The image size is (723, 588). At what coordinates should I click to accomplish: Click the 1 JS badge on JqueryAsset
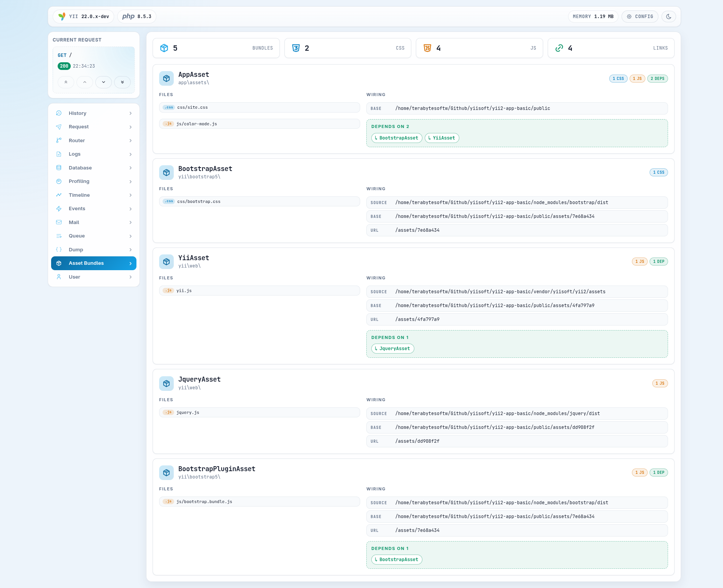click(660, 383)
